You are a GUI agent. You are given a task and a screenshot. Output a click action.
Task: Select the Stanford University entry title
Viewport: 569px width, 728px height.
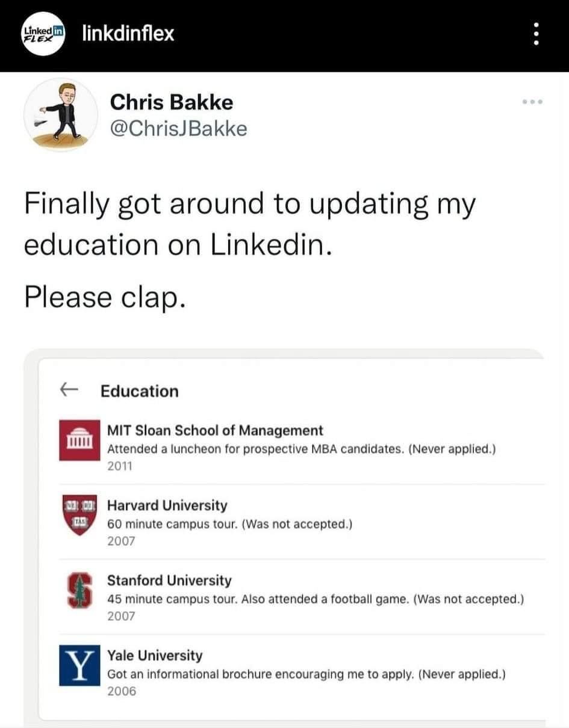click(x=169, y=580)
